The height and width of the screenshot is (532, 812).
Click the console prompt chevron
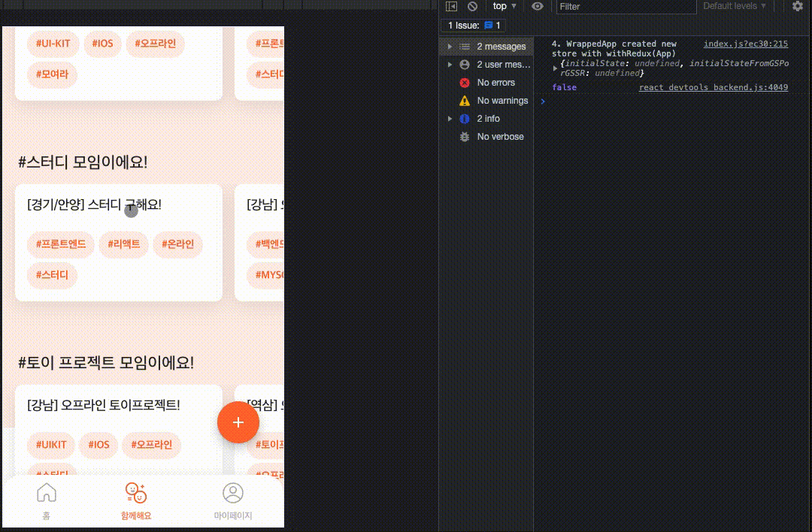(x=543, y=101)
